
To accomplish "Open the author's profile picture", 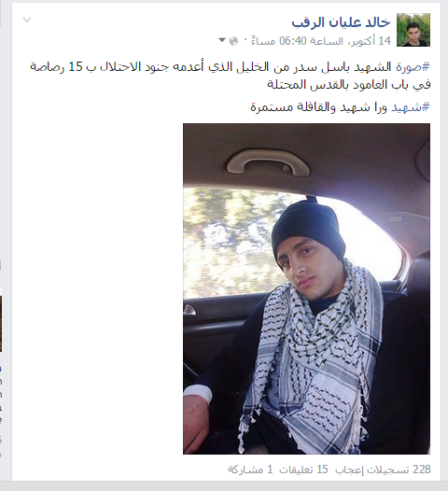I will click(413, 30).
